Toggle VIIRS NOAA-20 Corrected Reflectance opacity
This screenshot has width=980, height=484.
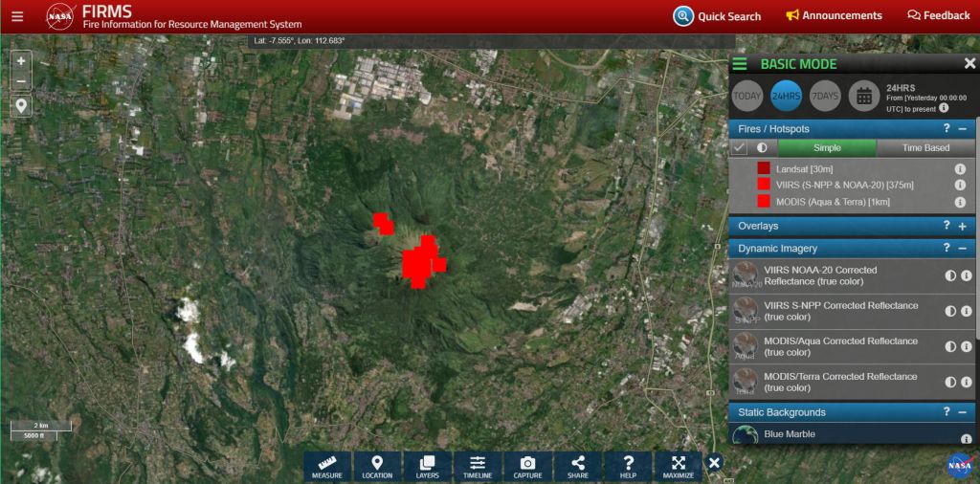tap(950, 275)
